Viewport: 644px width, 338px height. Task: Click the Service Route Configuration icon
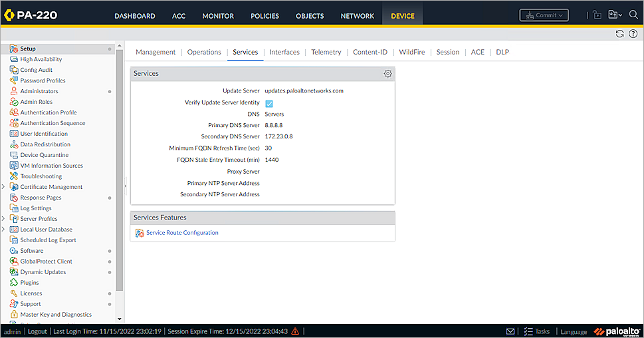click(140, 233)
